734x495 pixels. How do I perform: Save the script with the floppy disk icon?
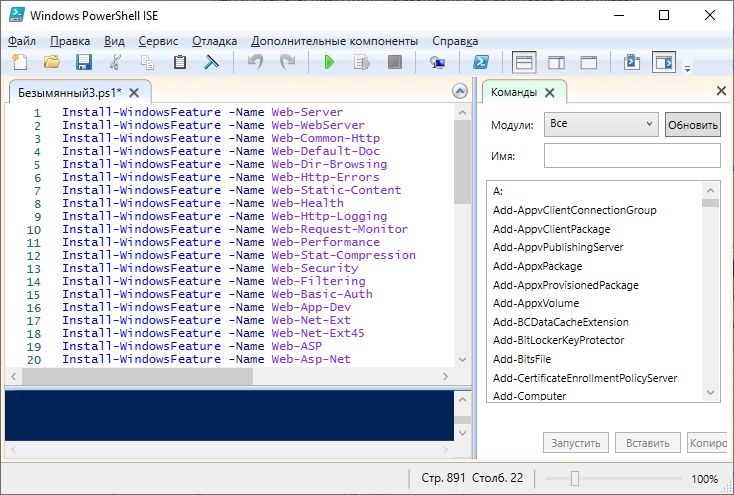[x=84, y=62]
